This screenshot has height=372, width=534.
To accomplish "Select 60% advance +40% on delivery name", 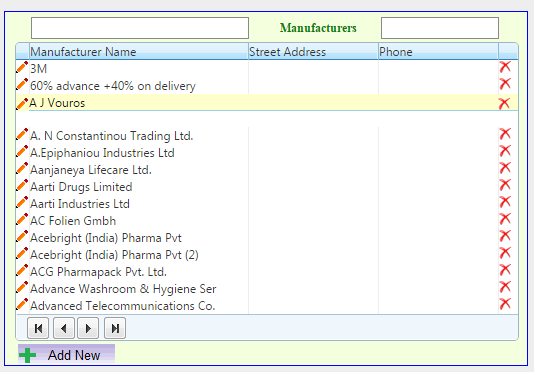I will tap(113, 86).
